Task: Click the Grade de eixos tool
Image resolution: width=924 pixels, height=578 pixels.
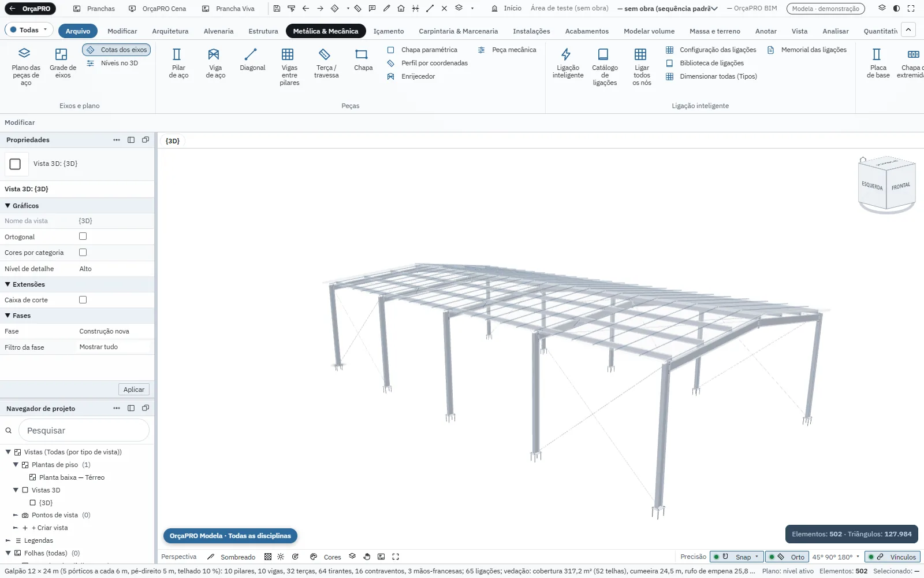Action: pos(62,64)
